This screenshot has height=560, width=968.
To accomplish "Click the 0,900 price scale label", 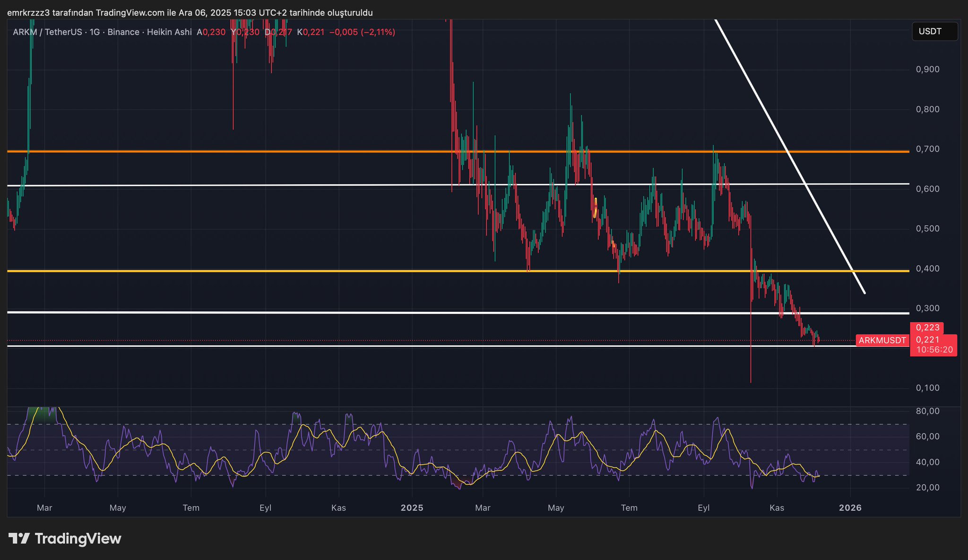I will pyautogui.click(x=927, y=69).
